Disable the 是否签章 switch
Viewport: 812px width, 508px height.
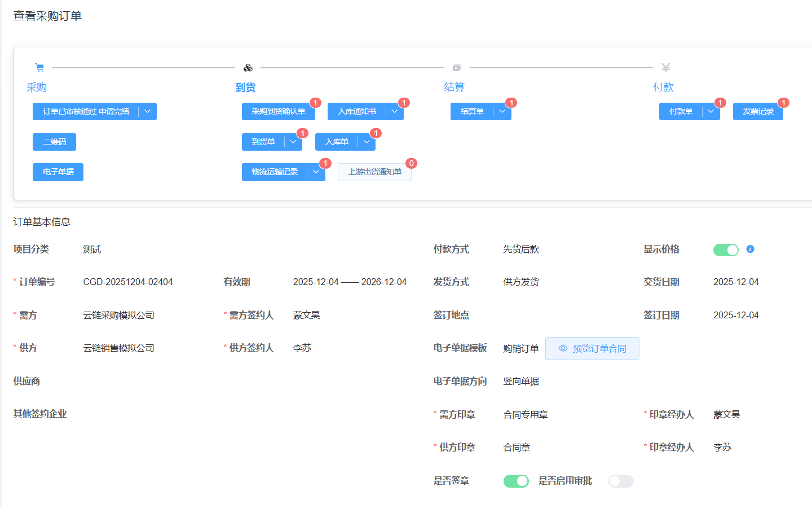click(x=515, y=481)
